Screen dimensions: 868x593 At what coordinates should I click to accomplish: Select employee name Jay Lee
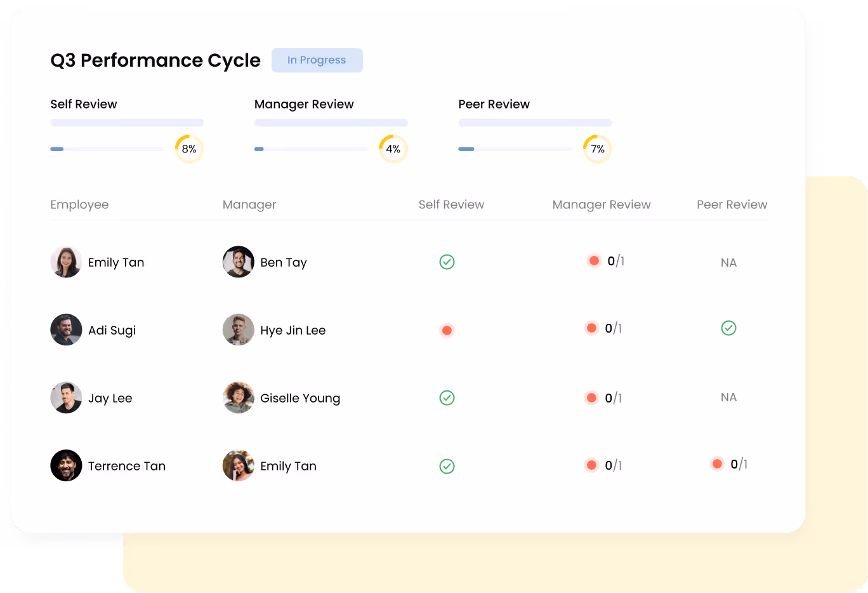(110, 398)
